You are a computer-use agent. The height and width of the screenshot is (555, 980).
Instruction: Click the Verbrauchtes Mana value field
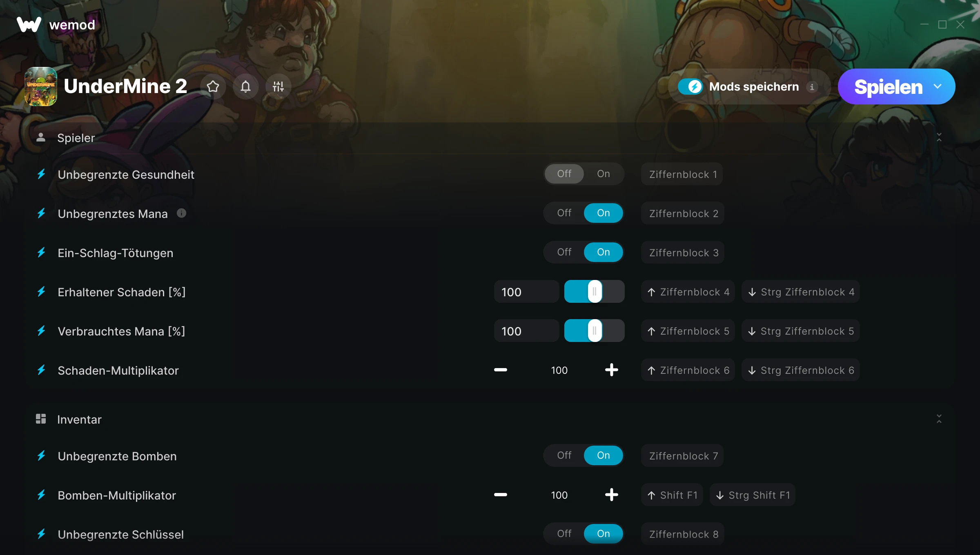526,331
